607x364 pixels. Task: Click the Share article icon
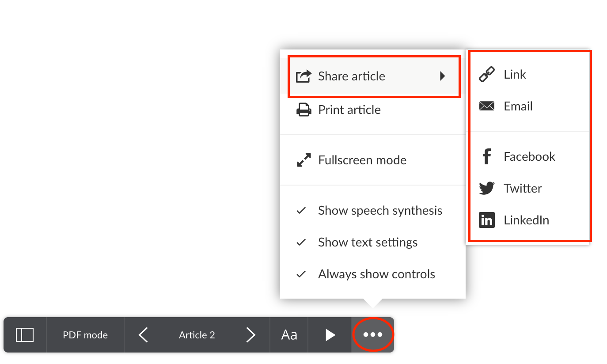pos(303,76)
